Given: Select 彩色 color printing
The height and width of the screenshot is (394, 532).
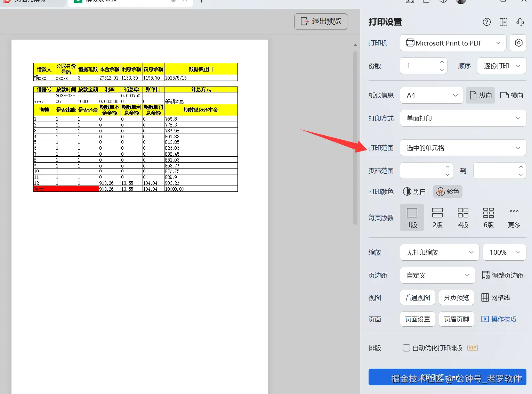Looking at the screenshot, I should (x=448, y=191).
